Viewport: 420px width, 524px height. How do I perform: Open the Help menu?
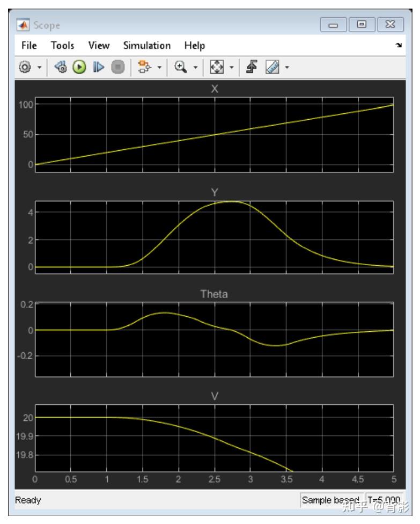click(195, 46)
